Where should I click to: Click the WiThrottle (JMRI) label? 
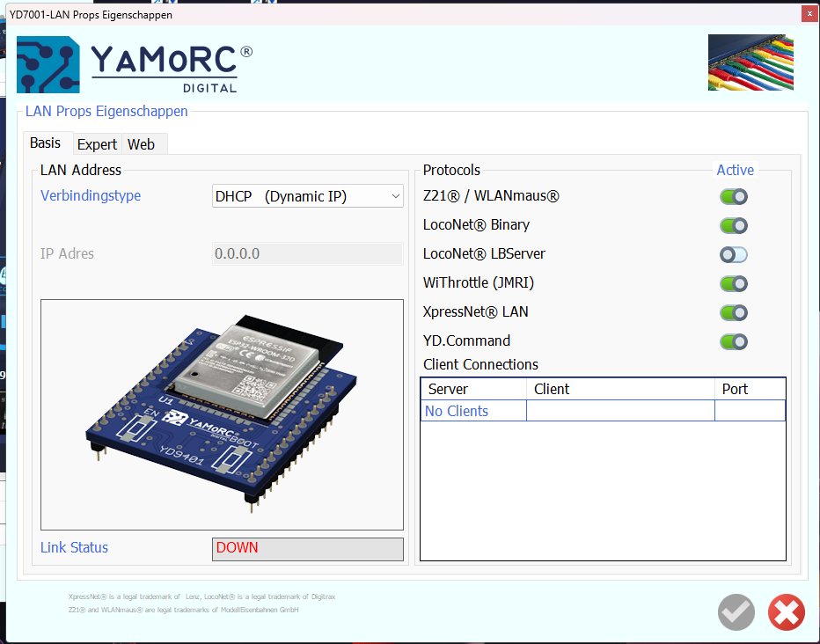click(479, 282)
